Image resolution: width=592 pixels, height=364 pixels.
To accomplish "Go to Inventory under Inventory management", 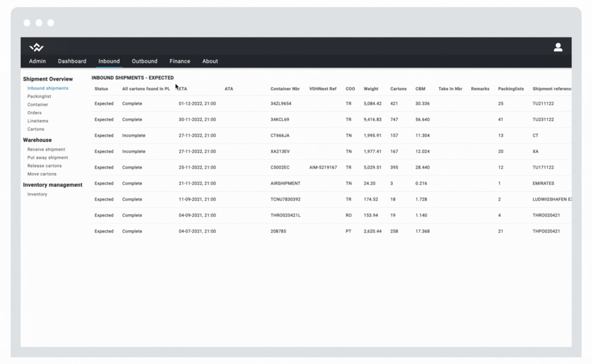I will [x=37, y=194].
